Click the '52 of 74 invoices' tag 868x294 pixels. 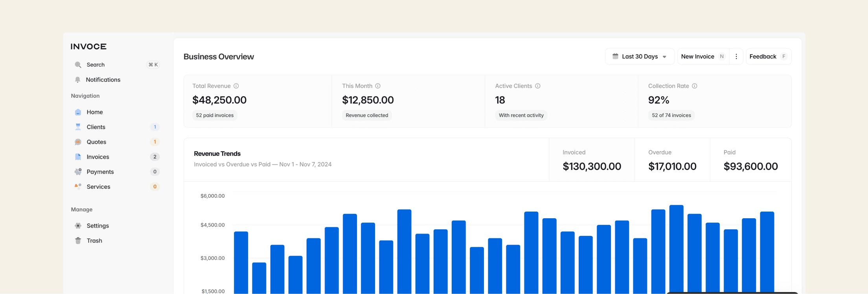coord(671,115)
